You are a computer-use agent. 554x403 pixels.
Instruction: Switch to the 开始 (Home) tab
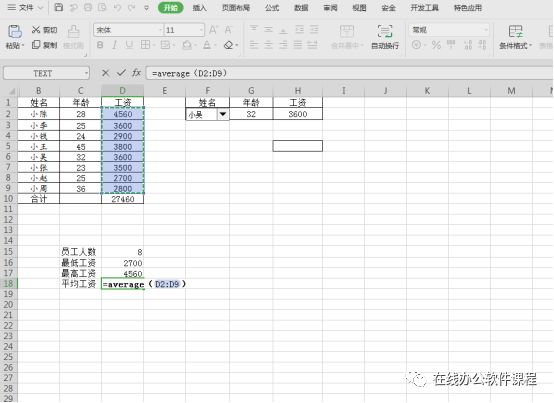point(171,7)
